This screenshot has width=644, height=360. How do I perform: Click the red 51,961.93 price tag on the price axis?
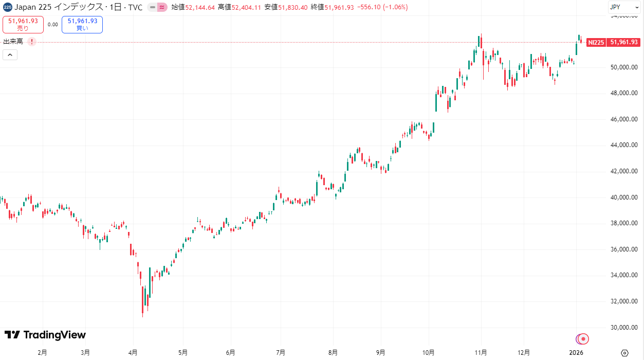tap(623, 42)
